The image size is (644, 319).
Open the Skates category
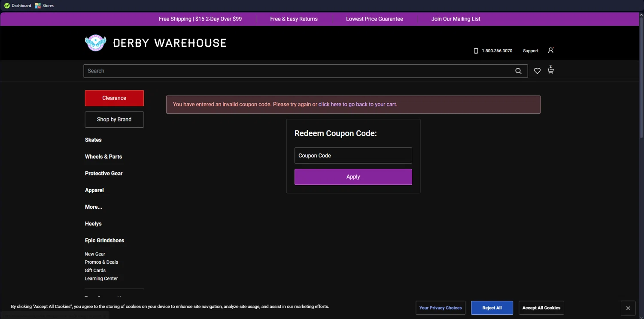click(93, 140)
